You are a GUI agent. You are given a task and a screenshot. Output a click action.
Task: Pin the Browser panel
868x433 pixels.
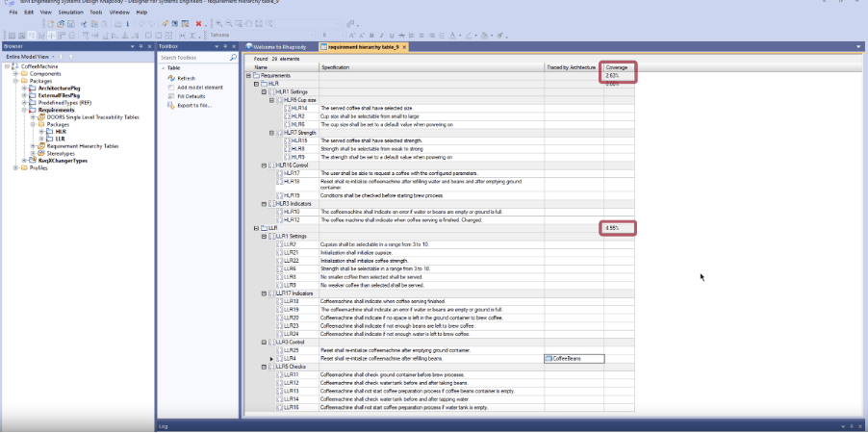[140, 46]
